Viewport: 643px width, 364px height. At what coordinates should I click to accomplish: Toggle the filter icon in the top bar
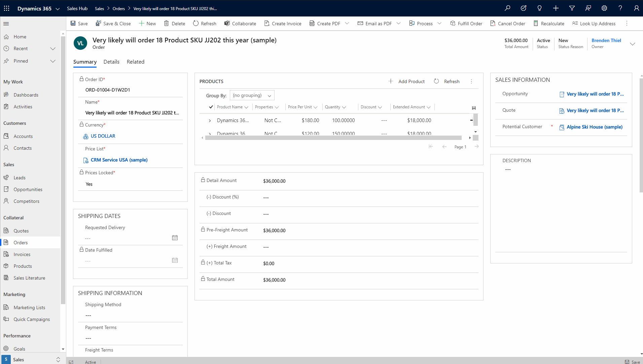click(x=572, y=8)
